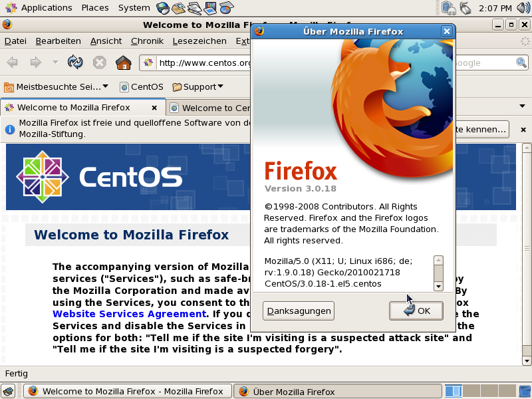Navigate back using the back arrow
Image resolution: width=532 pixels, height=399 pixels.
pos(11,62)
